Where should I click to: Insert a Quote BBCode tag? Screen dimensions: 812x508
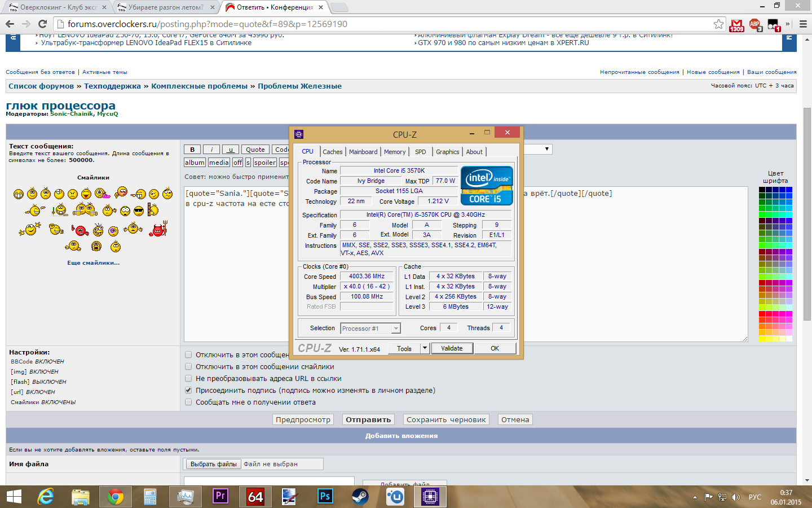255,150
